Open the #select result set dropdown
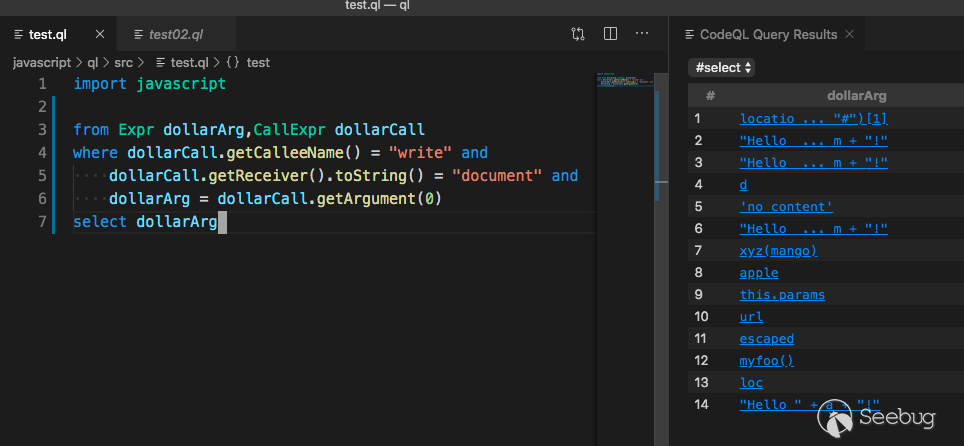The width and height of the screenshot is (964, 446). 722,67
